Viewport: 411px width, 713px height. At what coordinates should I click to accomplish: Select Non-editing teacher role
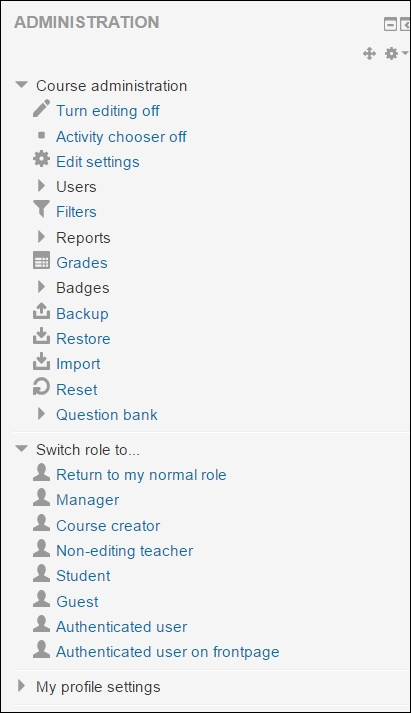tap(125, 551)
